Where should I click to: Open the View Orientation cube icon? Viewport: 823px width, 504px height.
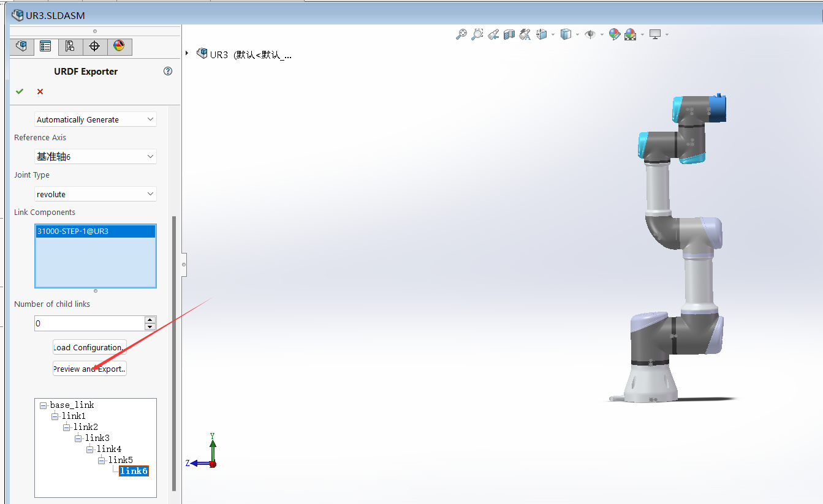tap(542, 34)
